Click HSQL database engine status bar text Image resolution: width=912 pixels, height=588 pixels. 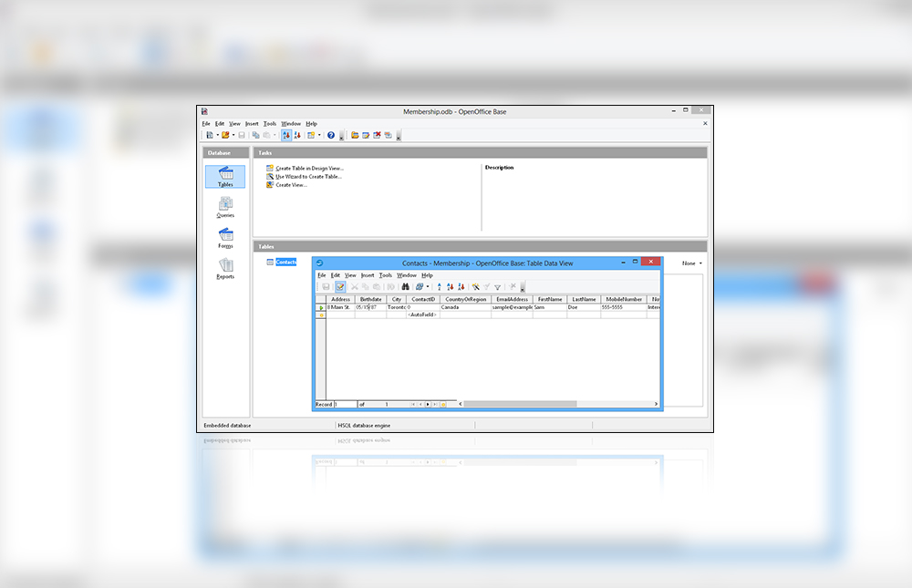364,425
